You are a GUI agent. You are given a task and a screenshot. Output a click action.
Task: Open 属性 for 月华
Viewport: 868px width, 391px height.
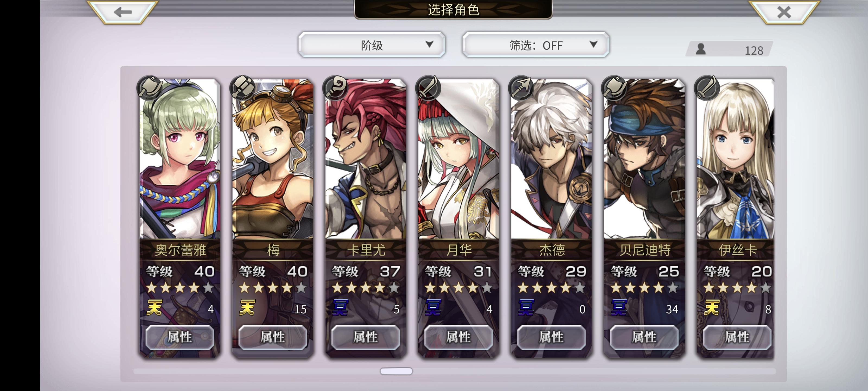(x=458, y=337)
